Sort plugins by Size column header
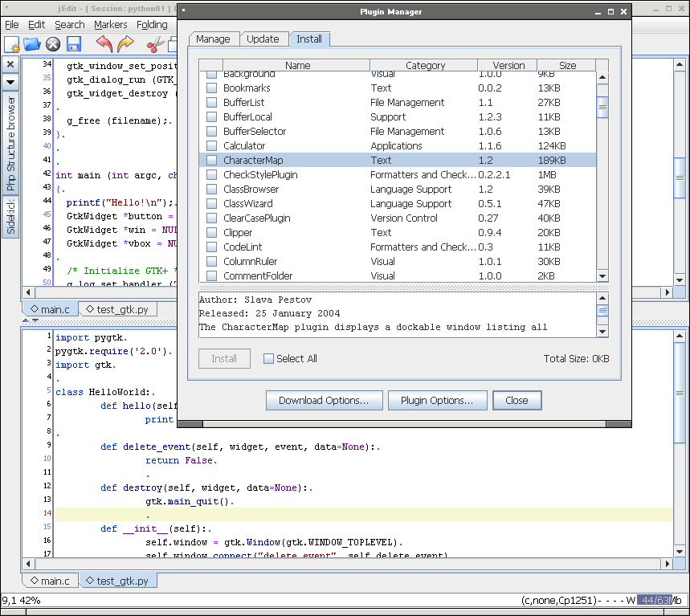This screenshot has height=616, width=690. point(566,65)
